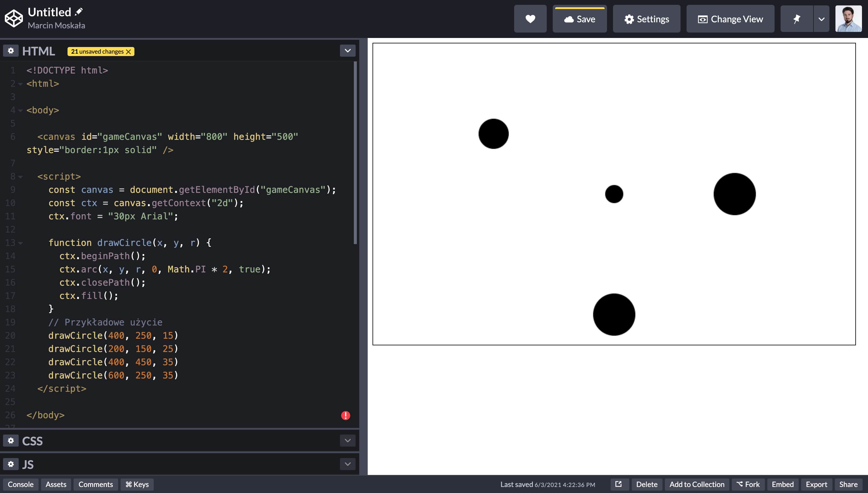Open Change View menu
868x493 pixels.
tap(730, 19)
